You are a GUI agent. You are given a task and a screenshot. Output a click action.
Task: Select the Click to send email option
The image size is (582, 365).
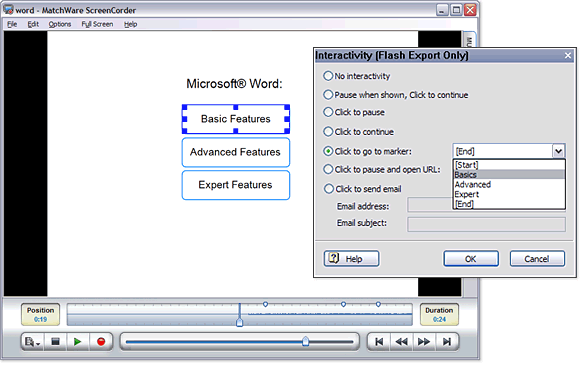click(362, 189)
